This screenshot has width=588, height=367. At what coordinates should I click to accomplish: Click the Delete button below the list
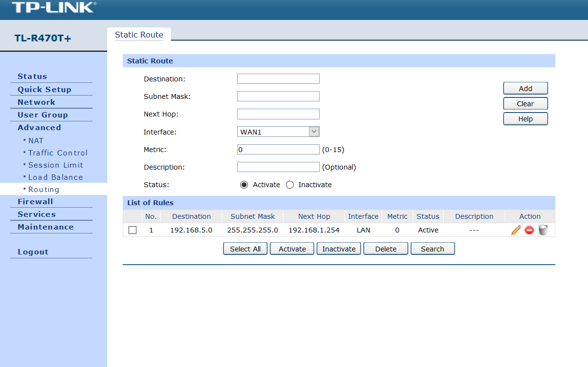(386, 249)
